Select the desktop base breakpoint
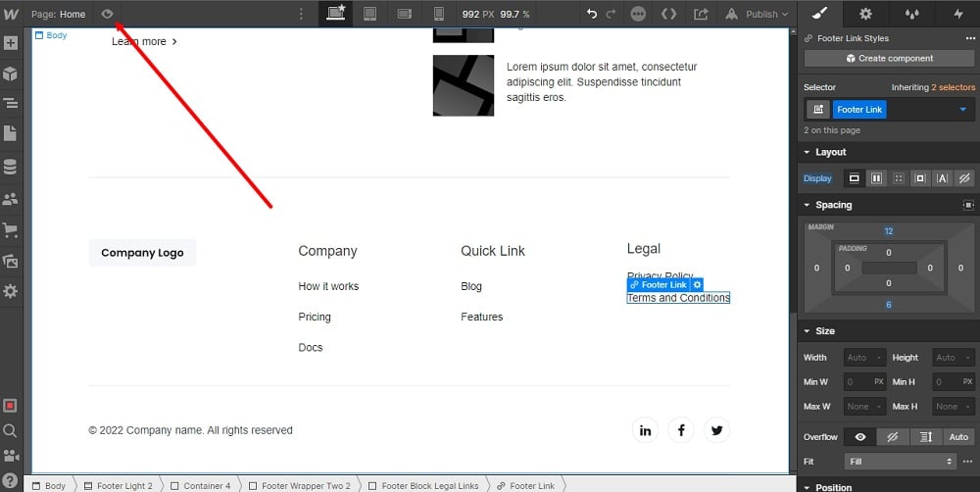Screen dimensions: 980x492 336,14
